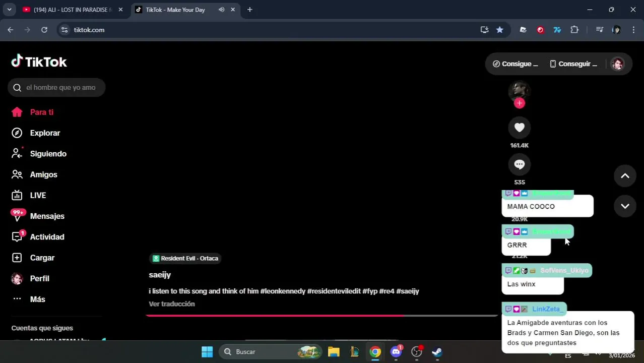Go back in browser history
This screenshot has height=363, width=644.
11,30
